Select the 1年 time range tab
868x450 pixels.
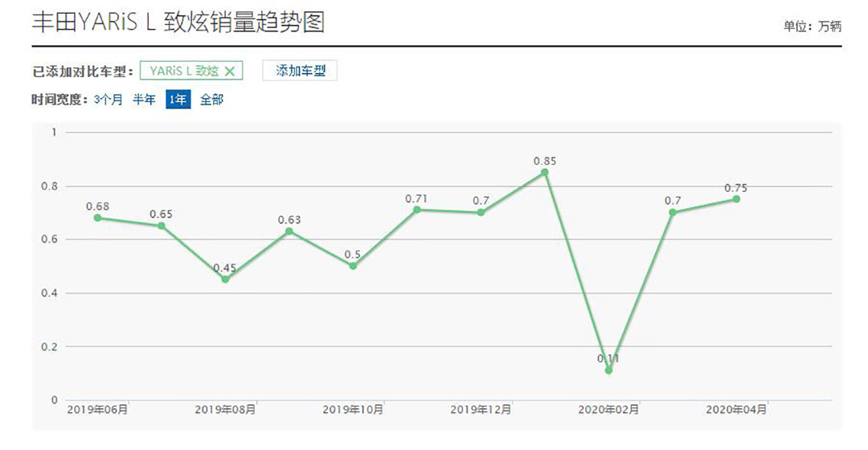(x=178, y=100)
